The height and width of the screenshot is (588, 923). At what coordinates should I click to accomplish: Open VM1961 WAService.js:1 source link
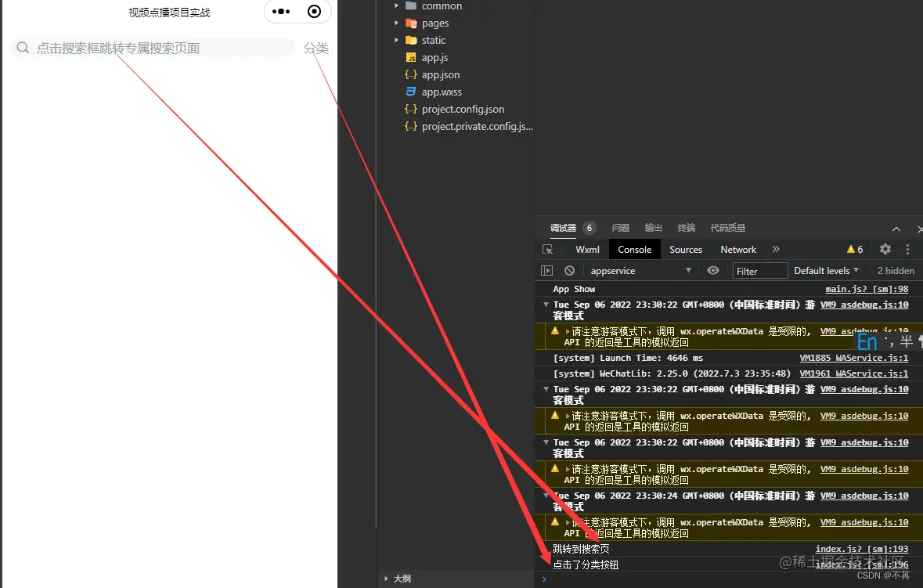click(x=853, y=373)
